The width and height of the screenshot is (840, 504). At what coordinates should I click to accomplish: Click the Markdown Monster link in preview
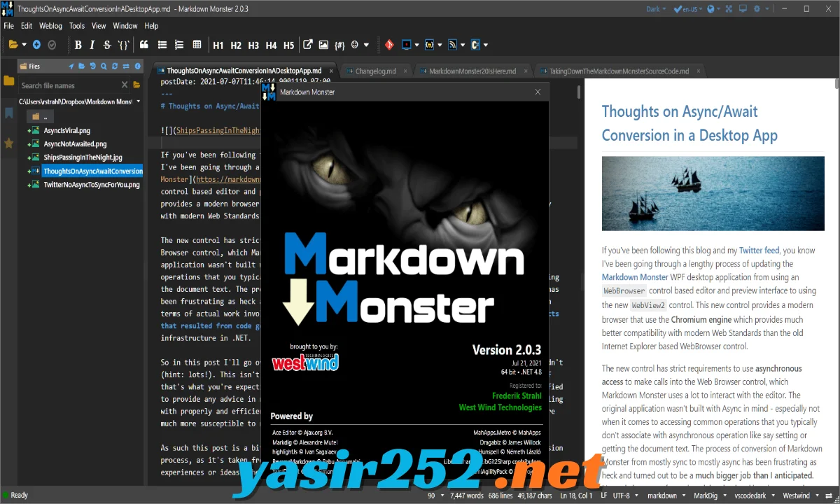tap(634, 277)
